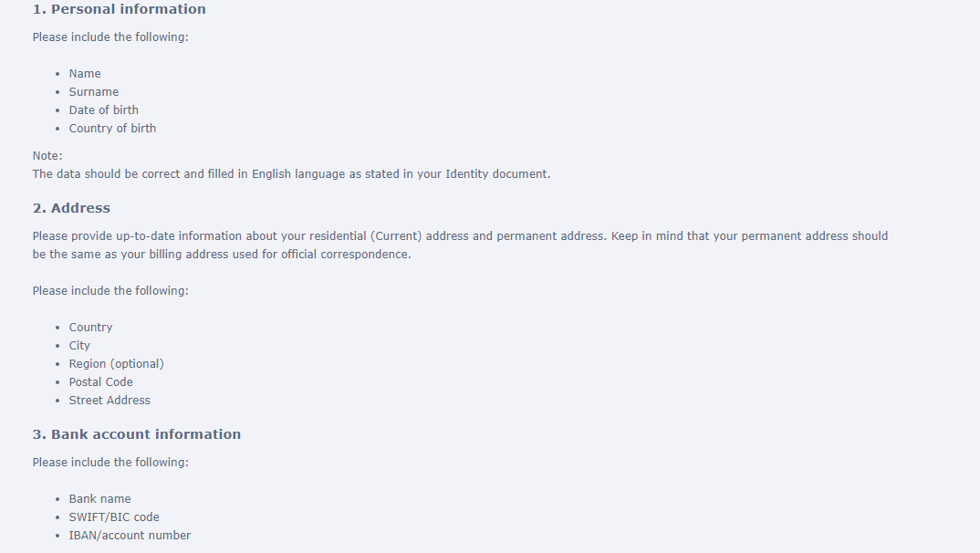Screen dimensions: 980x553
Task: Select the 'IBAN/account number' bullet item
Action: pyautogui.click(x=130, y=535)
